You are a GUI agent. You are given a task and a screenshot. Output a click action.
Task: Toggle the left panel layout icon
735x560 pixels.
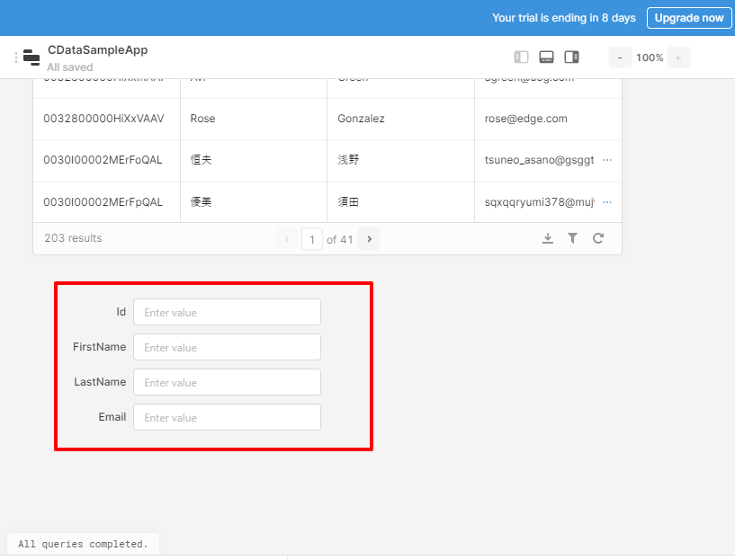(521, 58)
